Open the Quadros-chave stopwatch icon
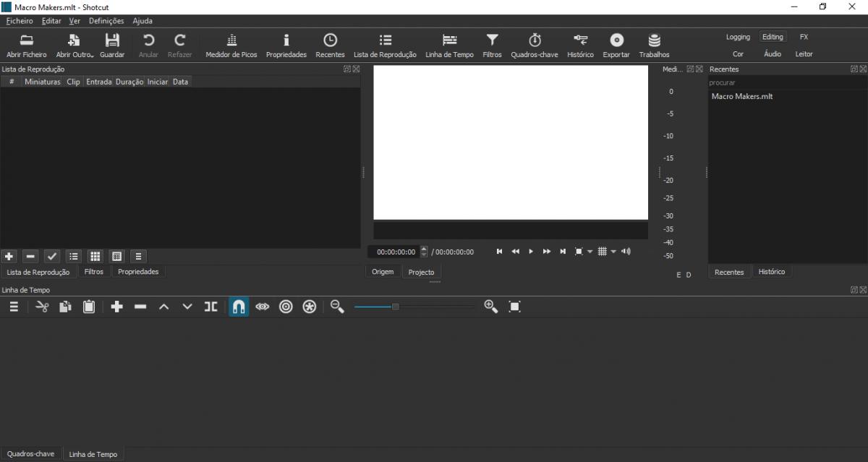 tap(535, 40)
